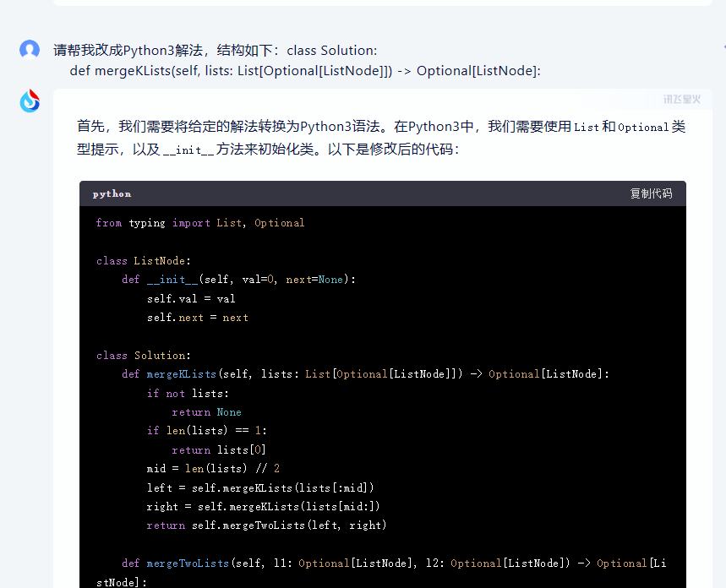This screenshot has height=588, width=726.
Task: Click code line 'return None'
Action: click(x=207, y=412)
